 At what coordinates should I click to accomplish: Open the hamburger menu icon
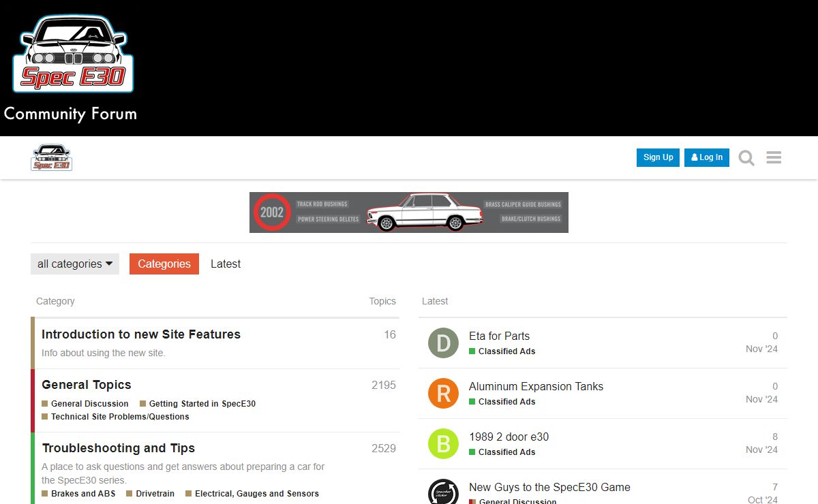click(x=774, y=158)
